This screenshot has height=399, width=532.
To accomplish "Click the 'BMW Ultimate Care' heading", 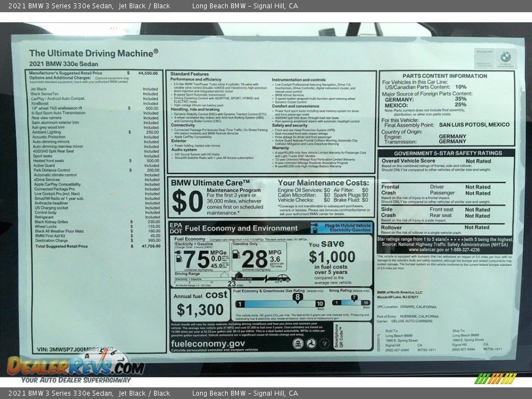I will pyautogui.click(x=211, y=183).
